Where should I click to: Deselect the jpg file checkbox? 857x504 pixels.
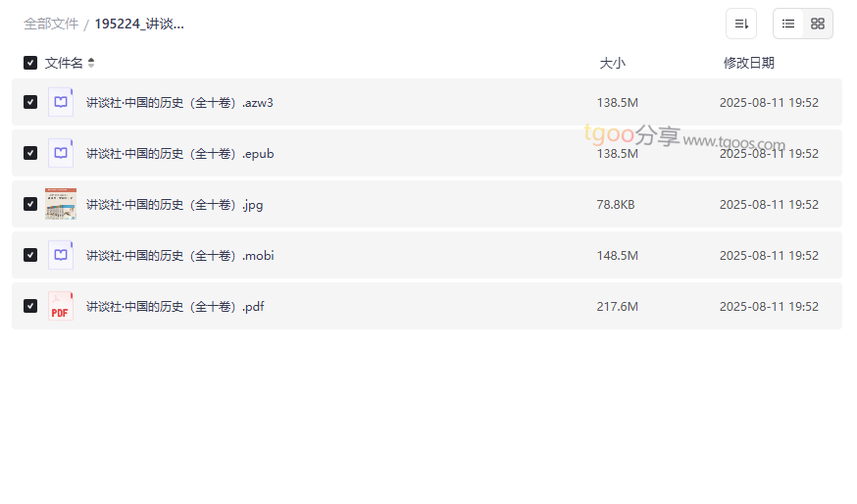click(30, 204)
